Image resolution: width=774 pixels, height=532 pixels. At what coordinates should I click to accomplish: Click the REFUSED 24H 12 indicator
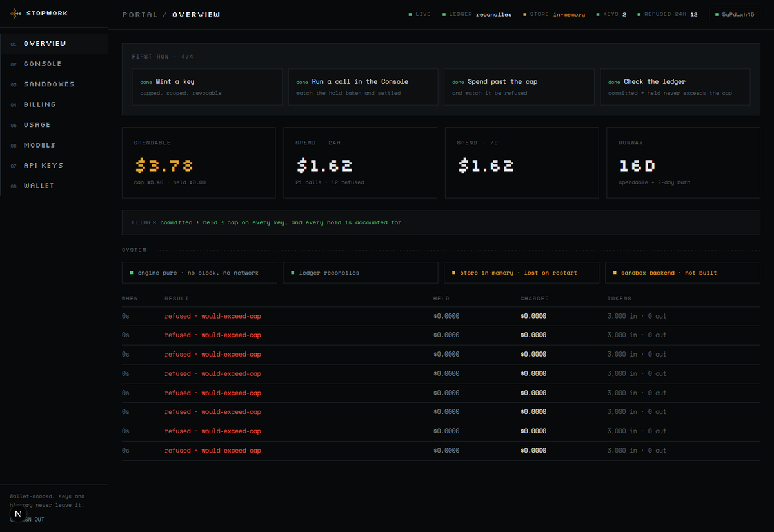coord(667,14)
